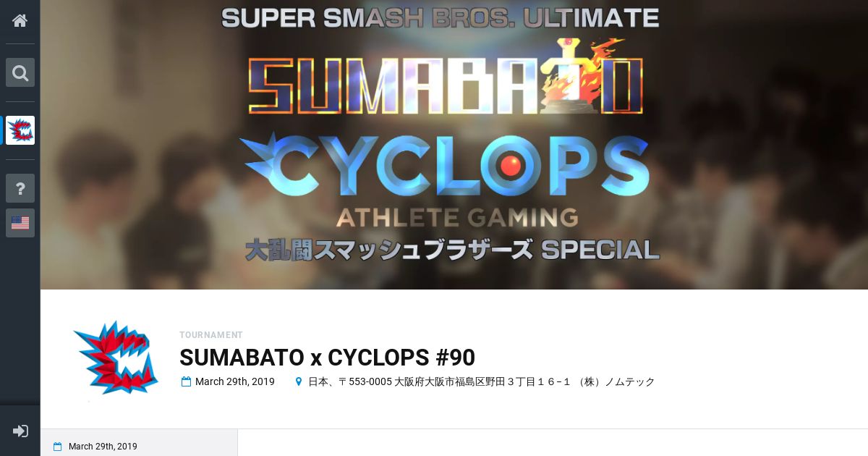
Task: Open the Home icon in the sidebar
Action: (x=20, y=20)
